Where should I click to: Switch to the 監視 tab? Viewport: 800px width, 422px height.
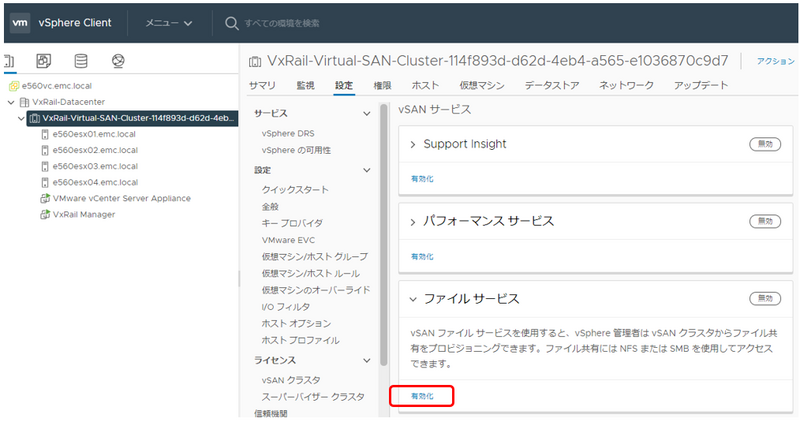[305, 85]
